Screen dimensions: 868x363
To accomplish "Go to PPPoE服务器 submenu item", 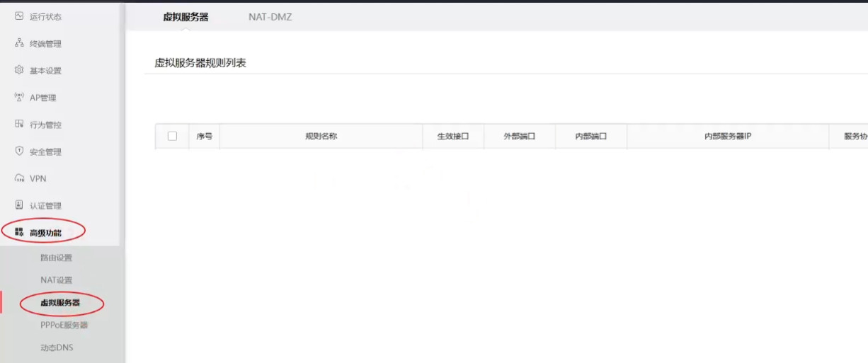I will pos(64,325).
